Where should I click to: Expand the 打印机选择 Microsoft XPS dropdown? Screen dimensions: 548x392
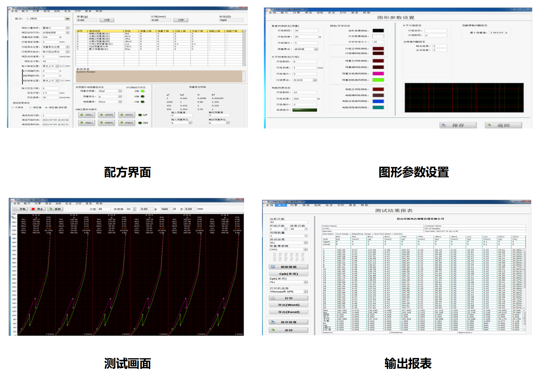[x=305, y=291]
